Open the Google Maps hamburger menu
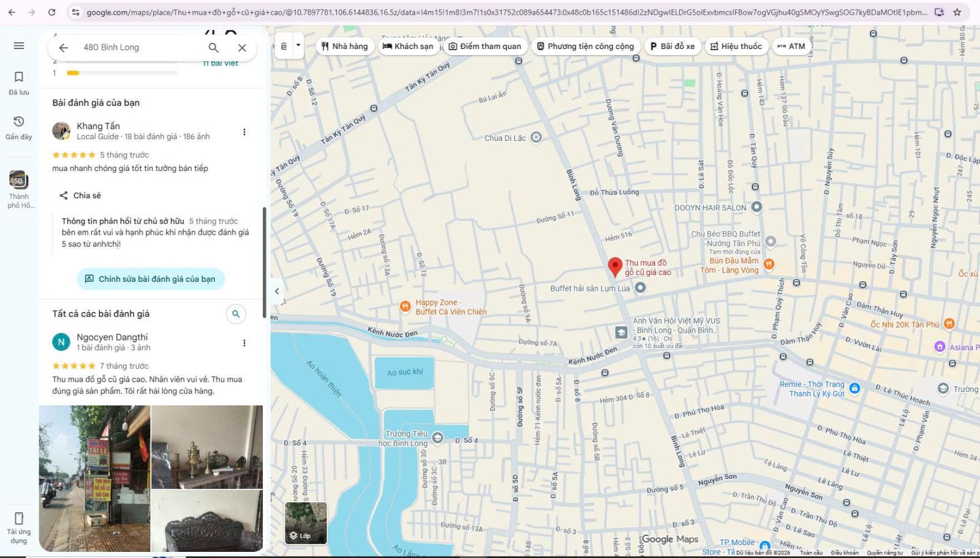980x558 pixels. click(x=19, y=46)
